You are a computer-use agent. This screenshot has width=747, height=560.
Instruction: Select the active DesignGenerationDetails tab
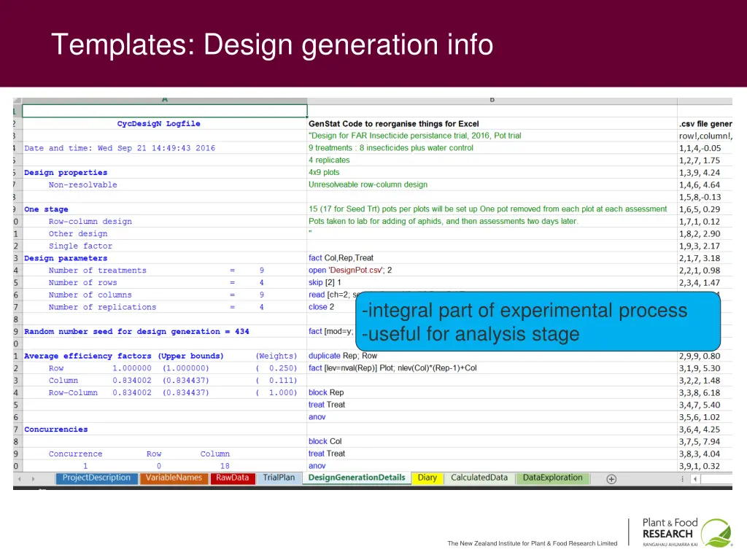pos(356,478)
